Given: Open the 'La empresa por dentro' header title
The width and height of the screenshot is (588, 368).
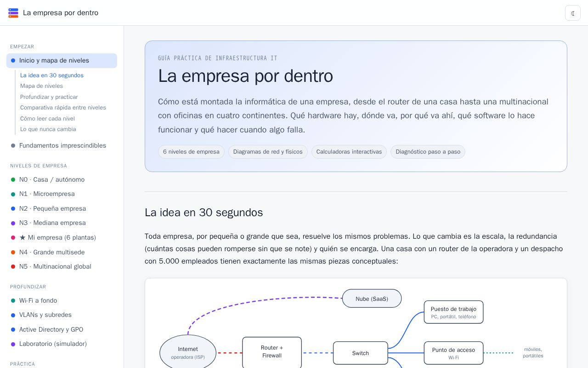Looking at the screenshot, I should pos(61,13).
